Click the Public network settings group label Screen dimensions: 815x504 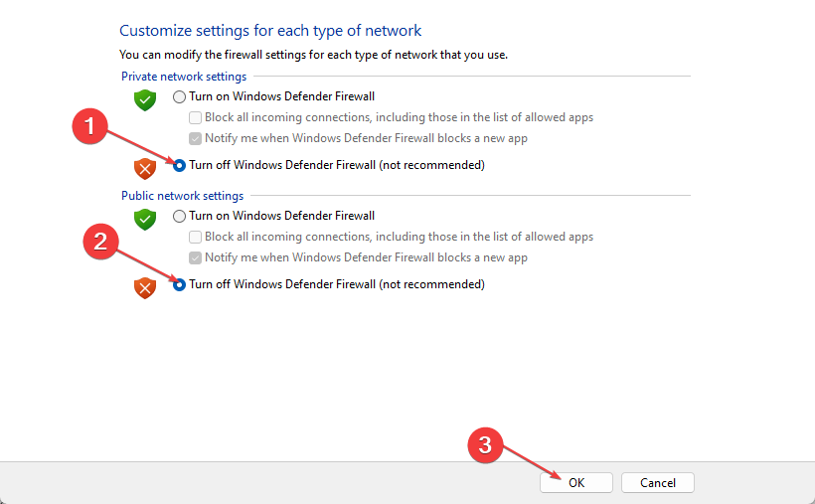(x=182, y=196)
